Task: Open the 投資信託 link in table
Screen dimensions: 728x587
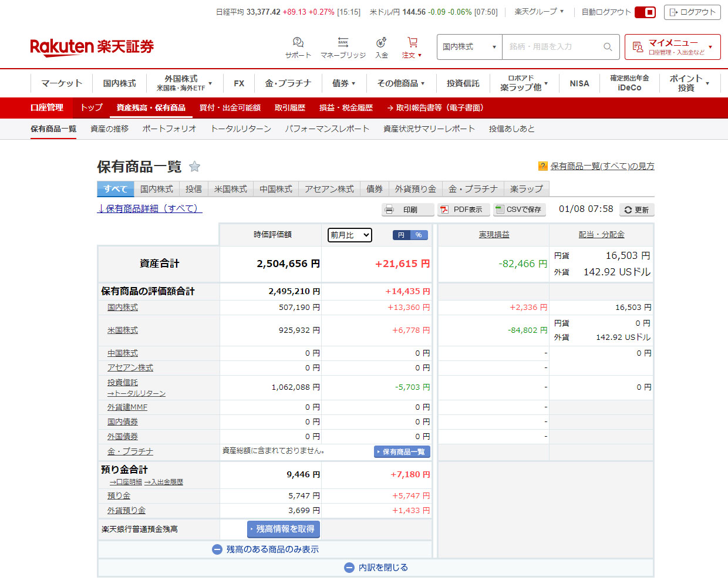Action: 123,383
